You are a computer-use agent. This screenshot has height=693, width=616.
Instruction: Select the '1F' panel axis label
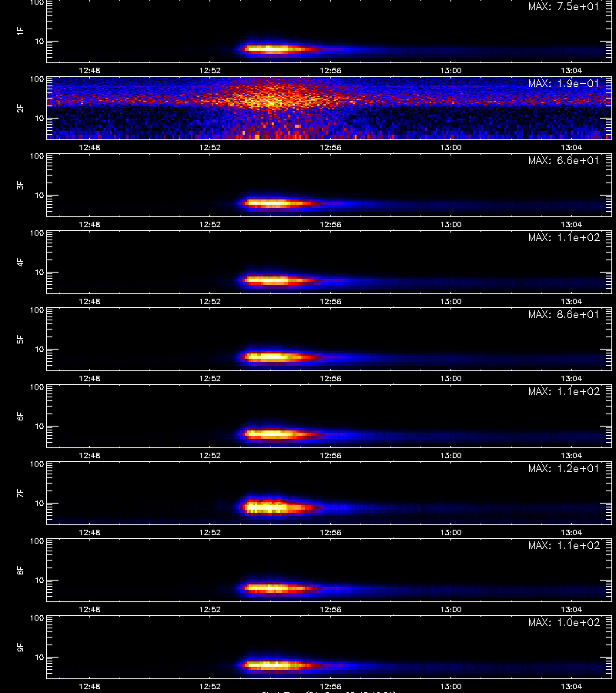pyautogui.click(x=20, y=31)
